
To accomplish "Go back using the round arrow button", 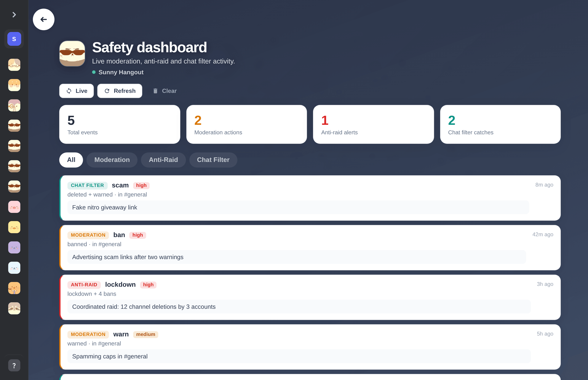I will coord(43,19).
